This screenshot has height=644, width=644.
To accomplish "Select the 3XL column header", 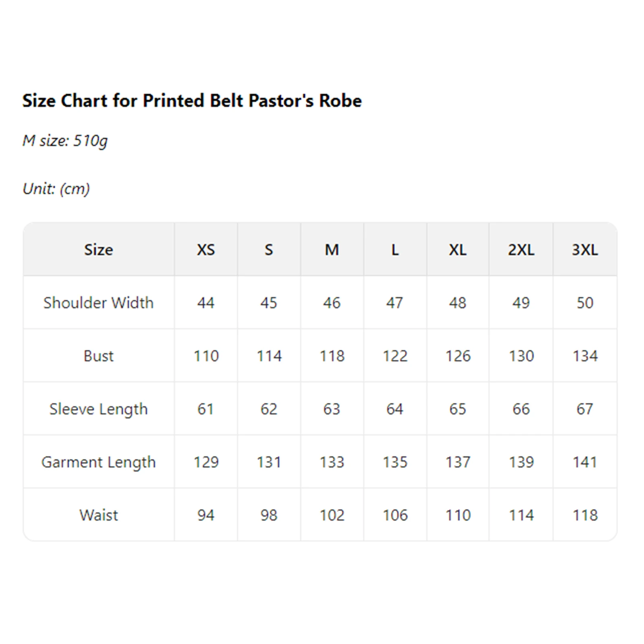I will (x=585, y=250).
